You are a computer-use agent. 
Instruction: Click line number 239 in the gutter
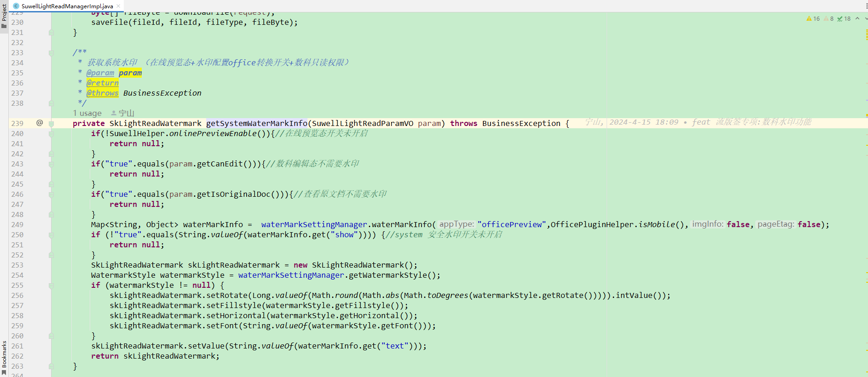pos(17,123)
